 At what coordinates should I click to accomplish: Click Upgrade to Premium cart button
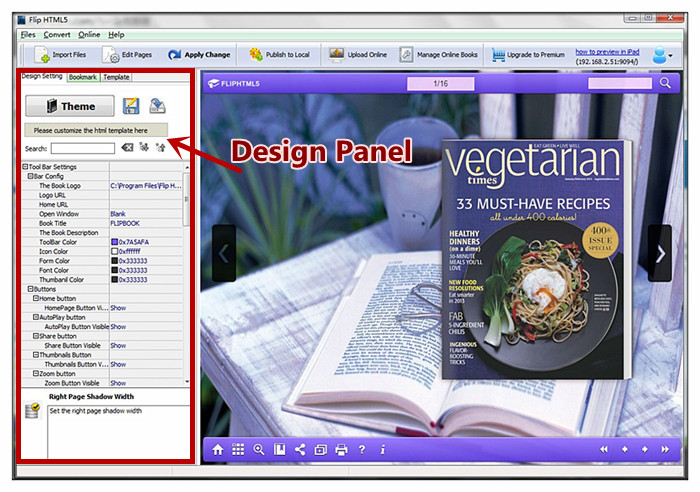tap(529, 55)
